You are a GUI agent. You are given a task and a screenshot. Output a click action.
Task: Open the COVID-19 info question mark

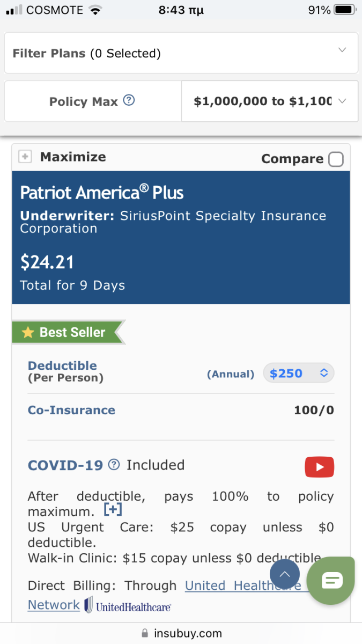click(114, 465)
